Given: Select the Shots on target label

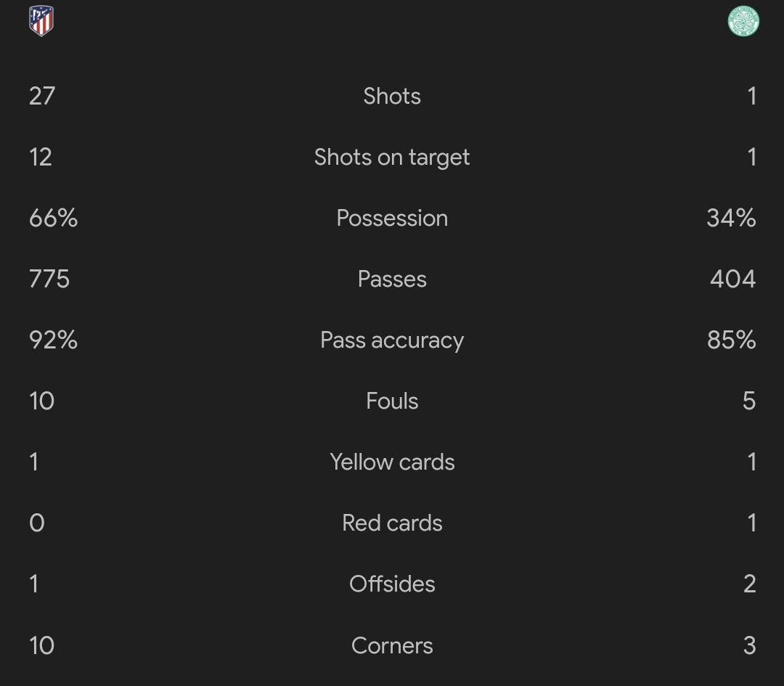Looking at the screenshot, I should [392, 158].
